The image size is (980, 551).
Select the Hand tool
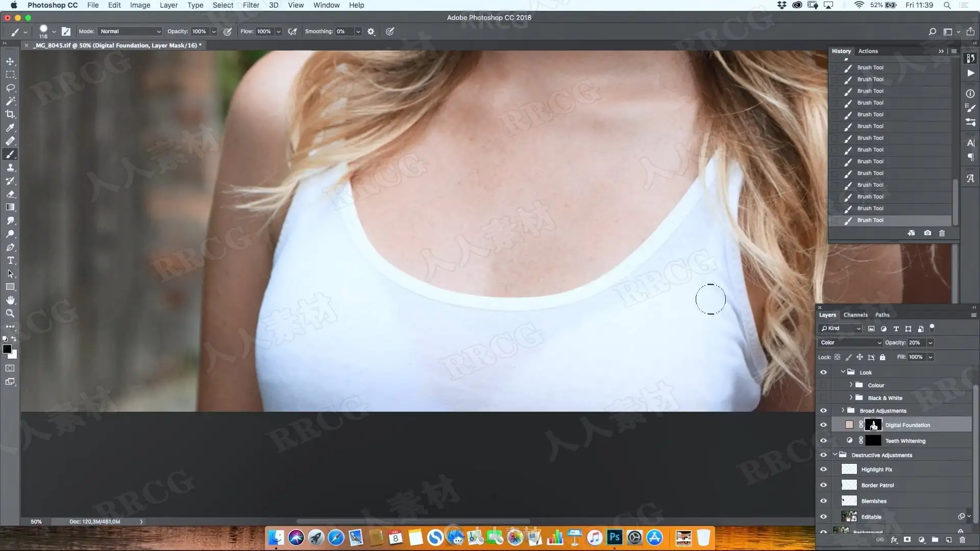click(x=10, y=300)
